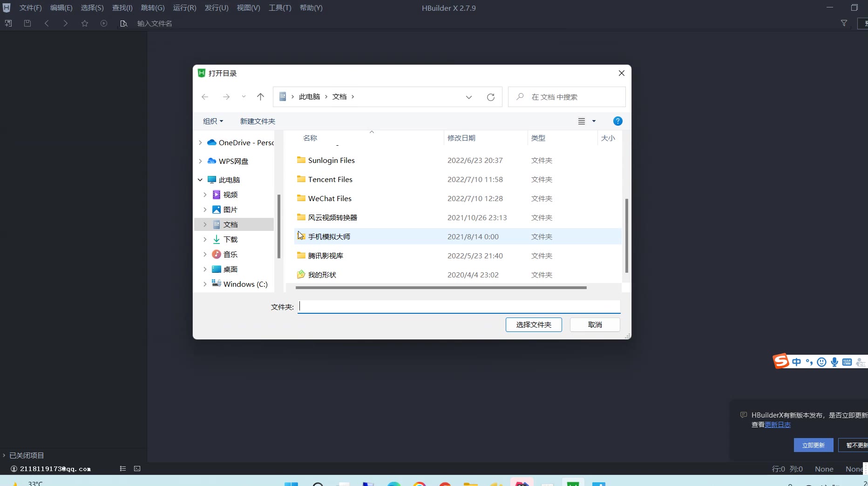The image size is (868, 486).
Task: Expand the 已关闭项目 section
Action: coord(4,455)
